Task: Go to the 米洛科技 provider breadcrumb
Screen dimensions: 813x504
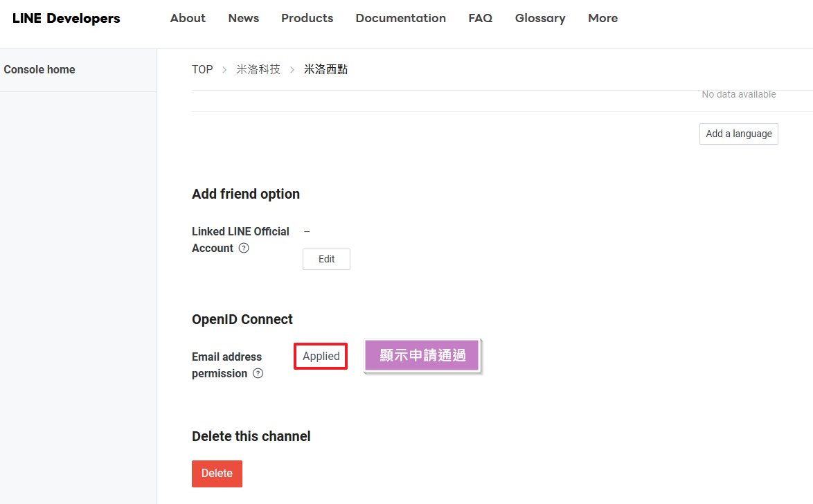Action: [x=258, y=69]
